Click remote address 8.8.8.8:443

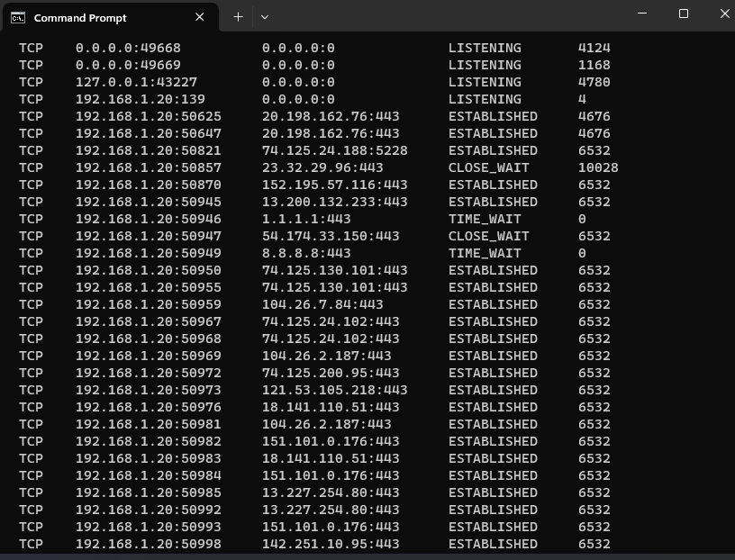[x=306, y=253]
